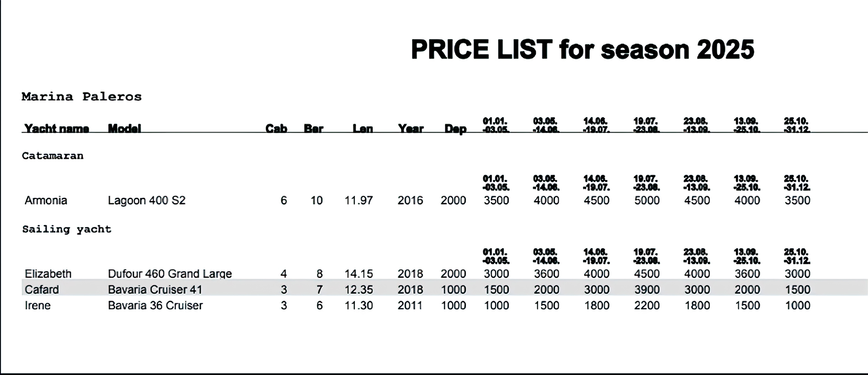This screenshot has height=375, width=868.
Task: Select Armonia's 5000 price cell
Action: pos(647,200)
